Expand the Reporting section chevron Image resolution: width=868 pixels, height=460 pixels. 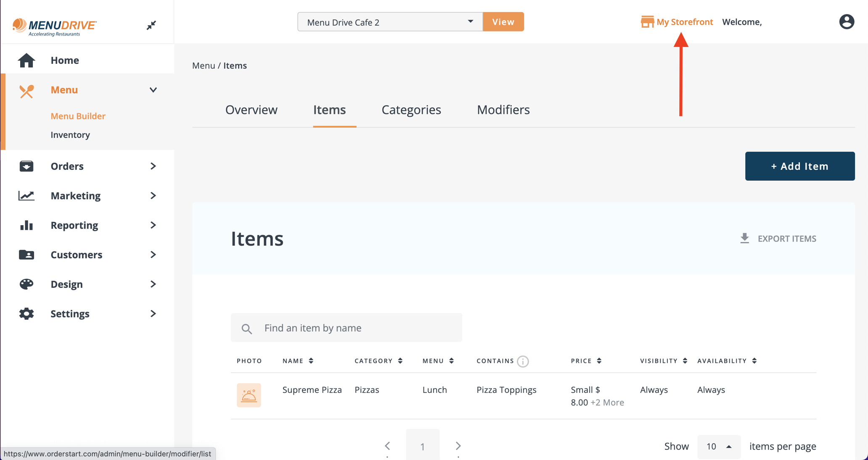(153, 225)
